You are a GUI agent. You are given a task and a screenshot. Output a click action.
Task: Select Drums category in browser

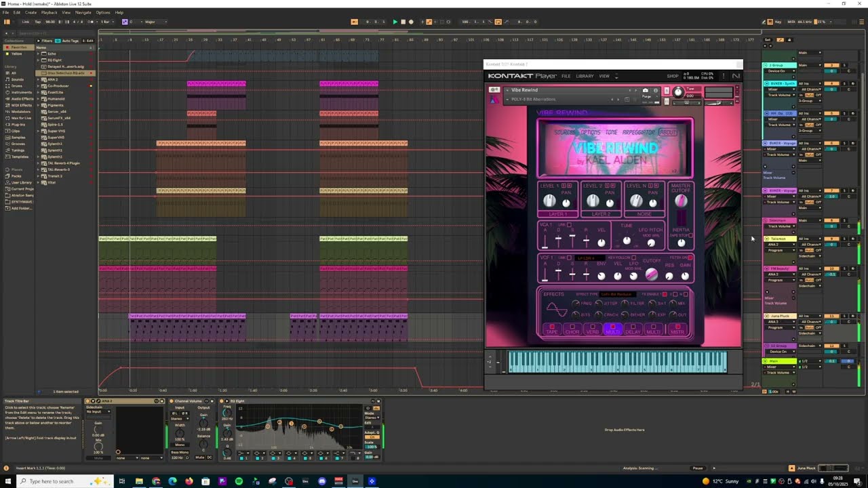[x=17, y=86]
